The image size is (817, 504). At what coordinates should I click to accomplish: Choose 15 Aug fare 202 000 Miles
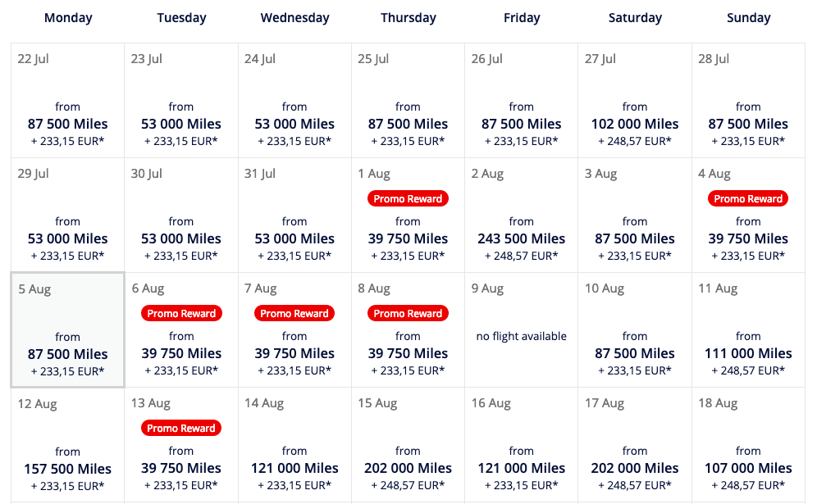(408, 468)
